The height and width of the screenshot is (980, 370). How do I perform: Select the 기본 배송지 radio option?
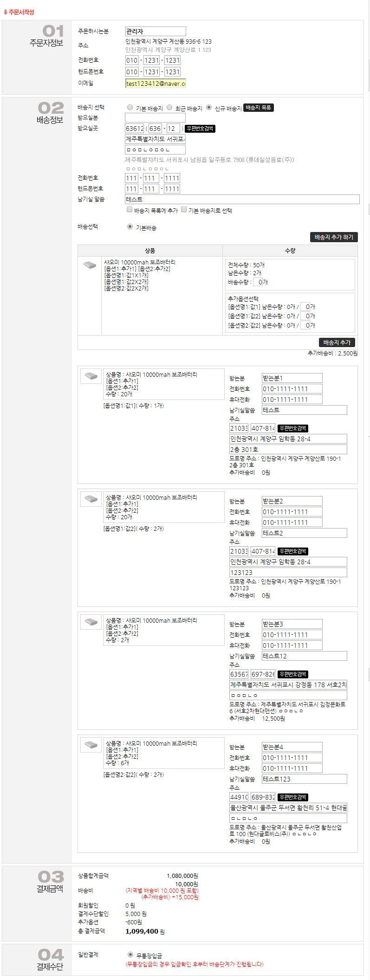click(130, 108)
